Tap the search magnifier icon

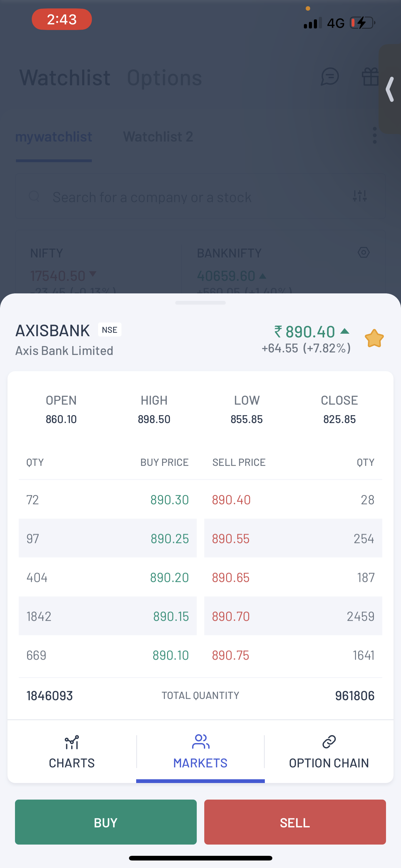pyautogui.click(x=34, y=196)
